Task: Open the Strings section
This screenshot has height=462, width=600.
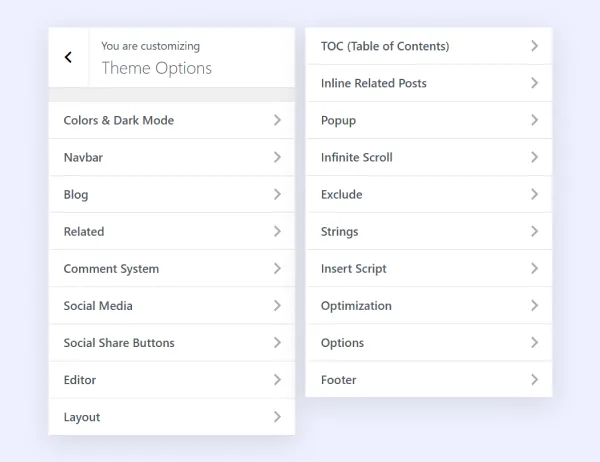Action: [339, 231]
